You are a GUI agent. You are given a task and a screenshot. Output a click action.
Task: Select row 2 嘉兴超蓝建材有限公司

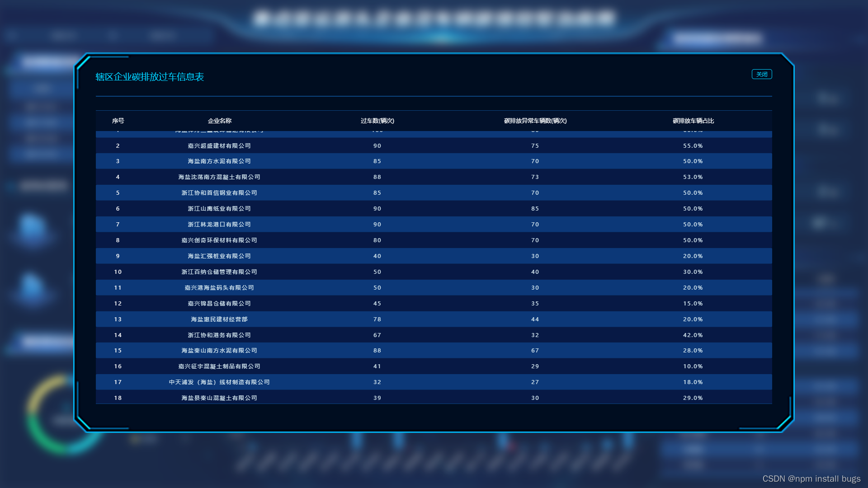434,145
